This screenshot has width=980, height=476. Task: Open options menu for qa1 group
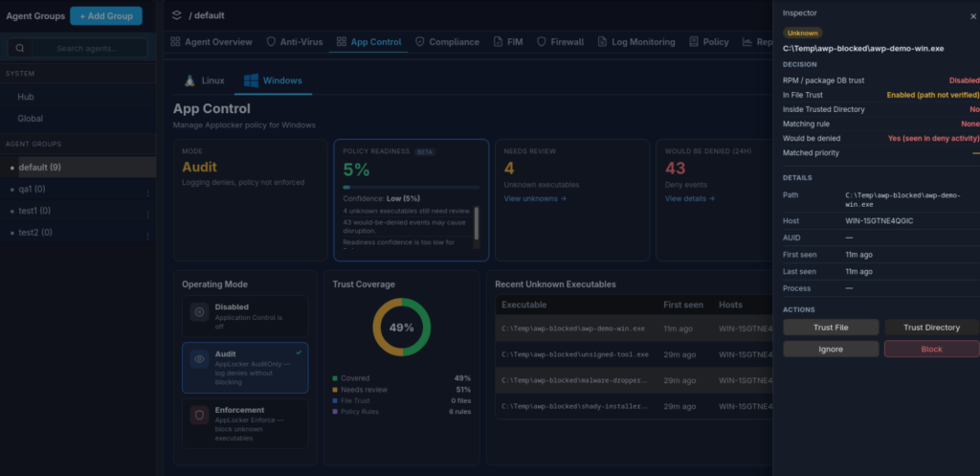tap(148, 192)
